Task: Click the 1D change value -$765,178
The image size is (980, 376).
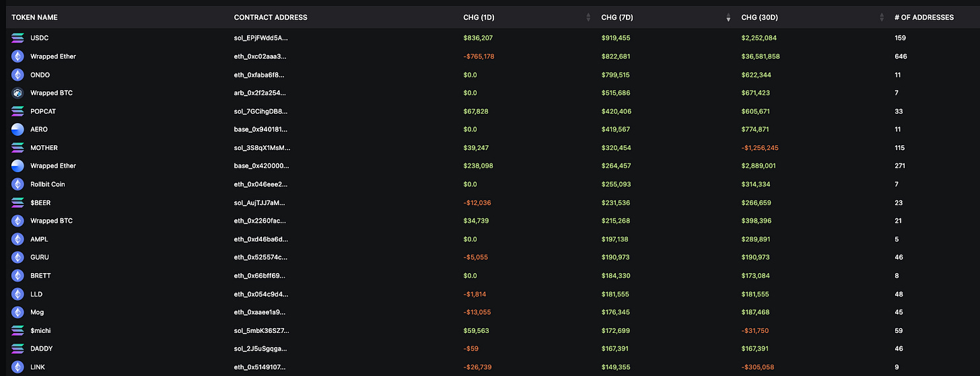Action: [479, 57]
